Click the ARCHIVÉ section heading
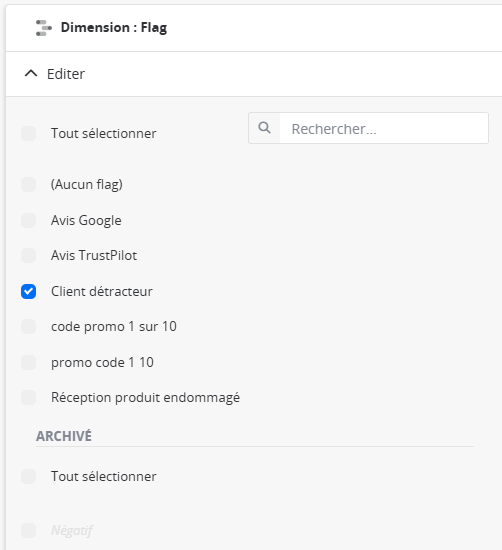The height and width of the screenshot is (550, 502). coord(64,436)
